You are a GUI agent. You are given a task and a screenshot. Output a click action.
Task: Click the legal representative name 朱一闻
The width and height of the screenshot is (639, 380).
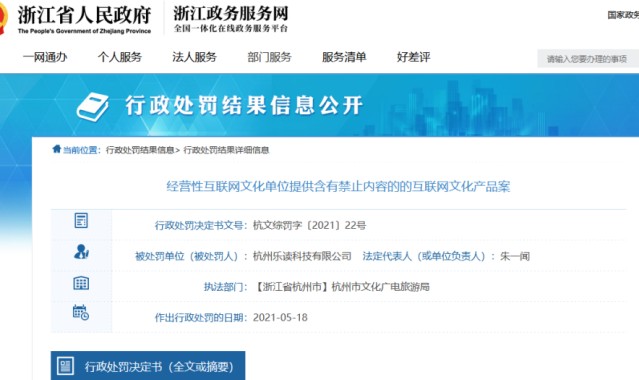point(515,256)
